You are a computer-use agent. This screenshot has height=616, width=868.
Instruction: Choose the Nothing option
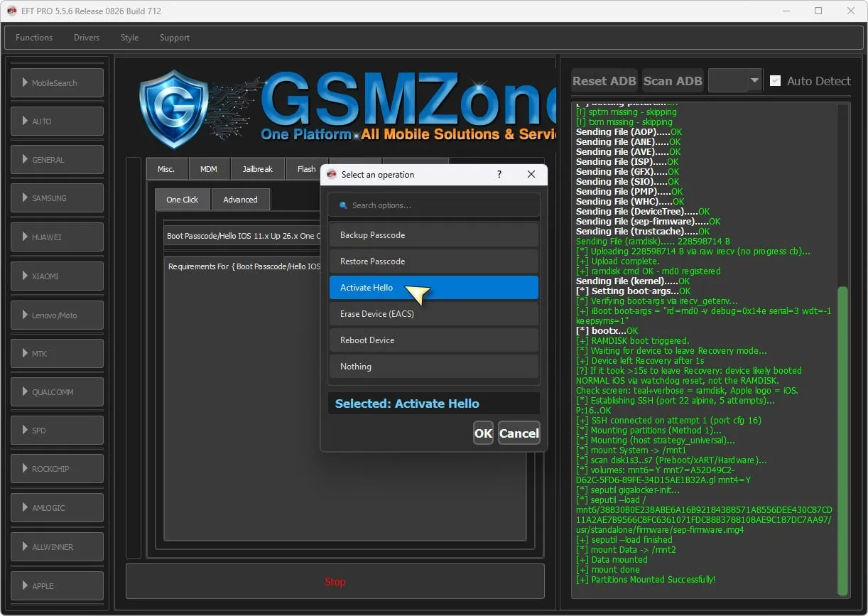click(434, 367)
